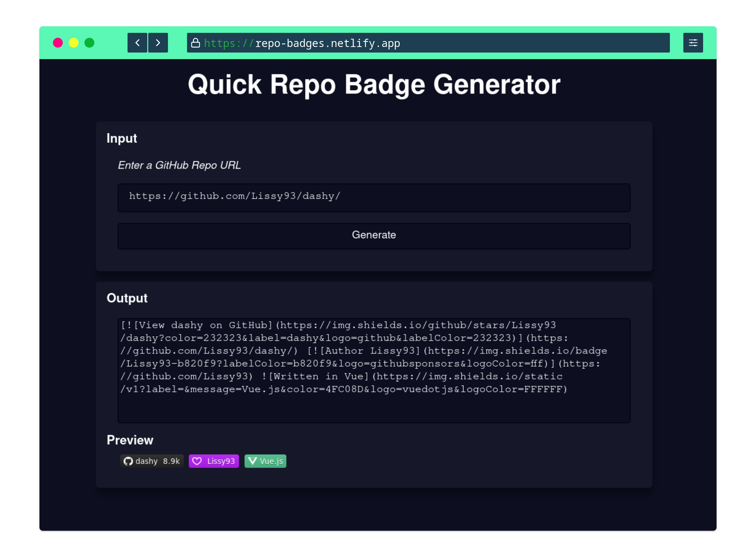Click the Enter a GitHub Repo URL label

tap(179, 165)
